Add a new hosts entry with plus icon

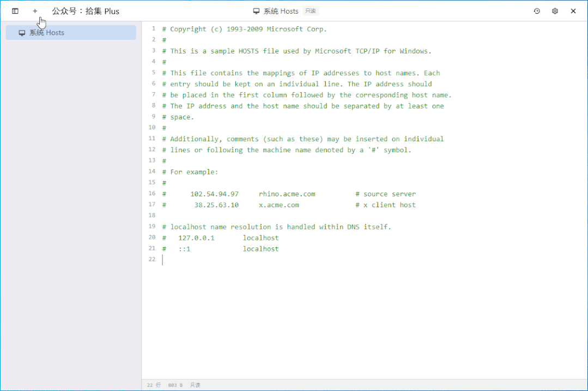pos(35,11)
